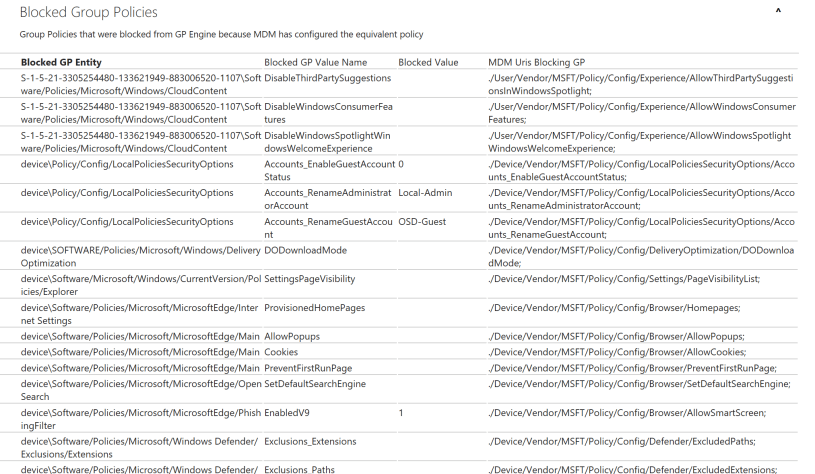
Task: Select the OSD-Guest blocked value
Action: click(x=423, y=221)
